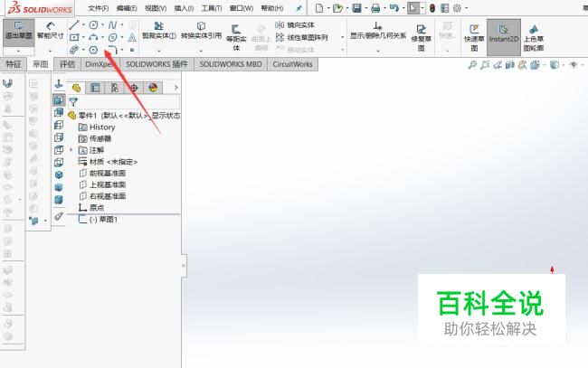Select the Spline sketch tool
Viewport: 588px width, 368px height.
(112, 25)
